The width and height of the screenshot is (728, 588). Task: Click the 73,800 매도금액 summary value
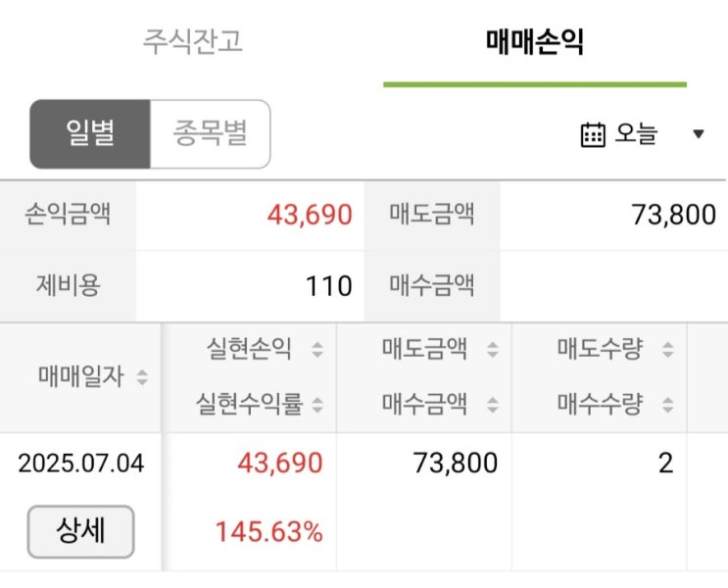coord(673,215)
